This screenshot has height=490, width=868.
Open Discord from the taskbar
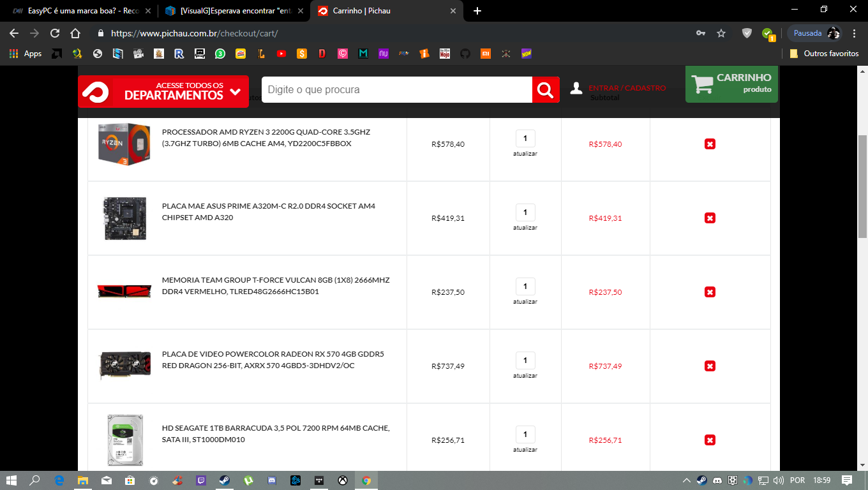(x=272, y=480)
